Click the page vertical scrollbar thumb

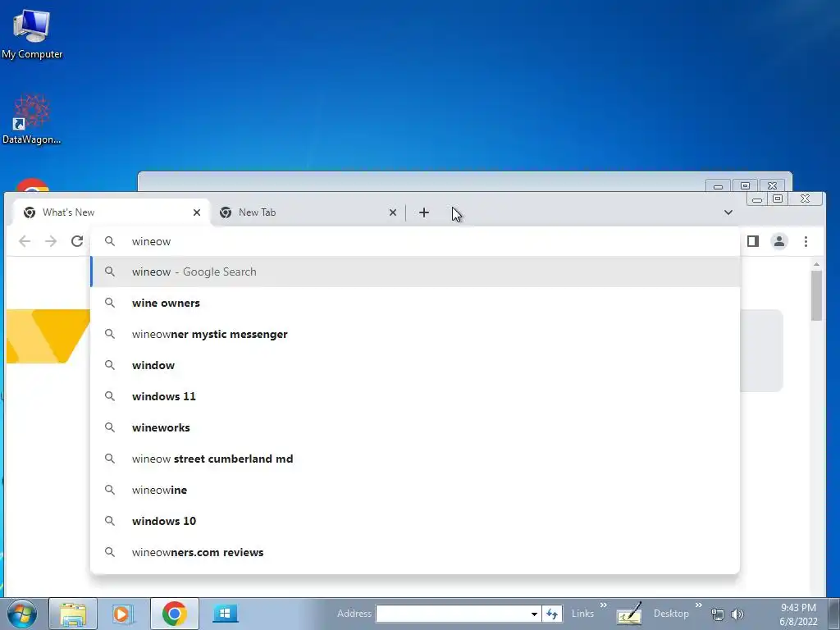tap(816, 295)
